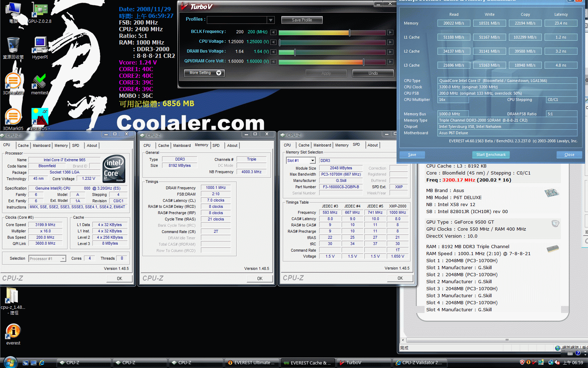Select the everest desktop shortcut
588x368 pixels.
coord(13,334)
